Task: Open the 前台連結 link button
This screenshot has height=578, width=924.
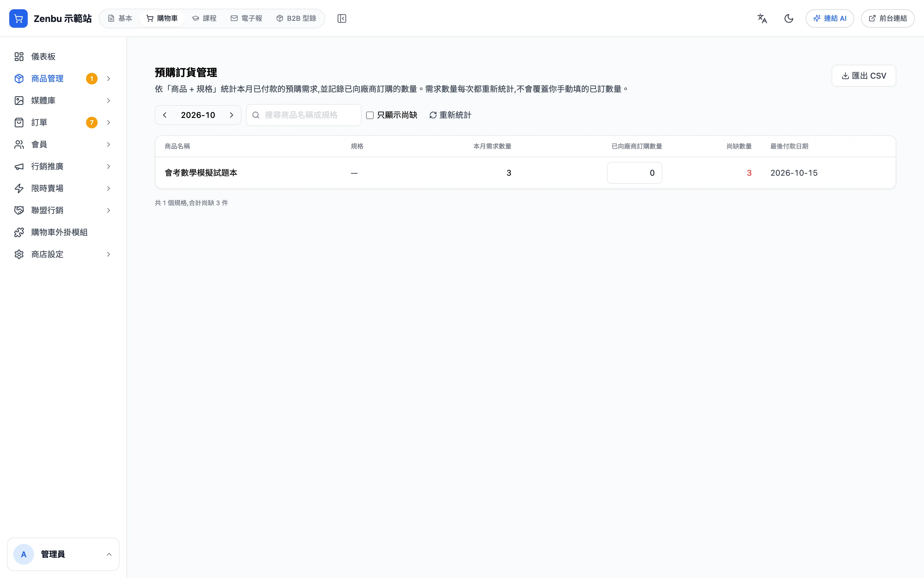Action: [888, 18]
